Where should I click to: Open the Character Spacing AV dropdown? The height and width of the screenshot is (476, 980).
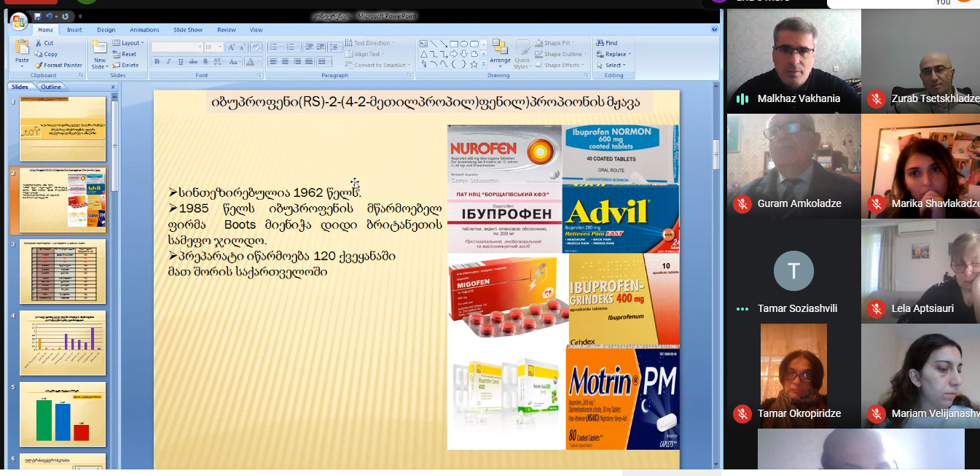click(219, 61)
